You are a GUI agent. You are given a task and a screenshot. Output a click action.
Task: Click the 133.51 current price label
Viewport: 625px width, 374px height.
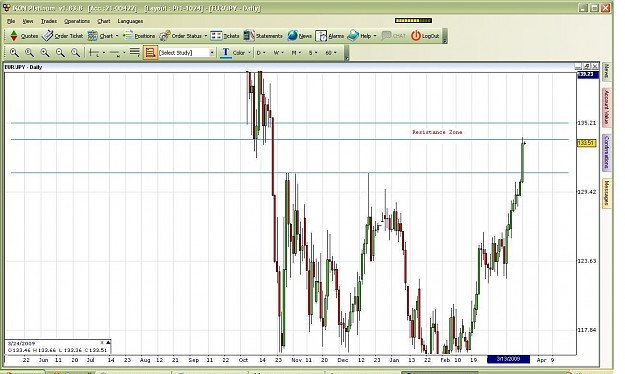pyautogui.click(x=586, y=143)
